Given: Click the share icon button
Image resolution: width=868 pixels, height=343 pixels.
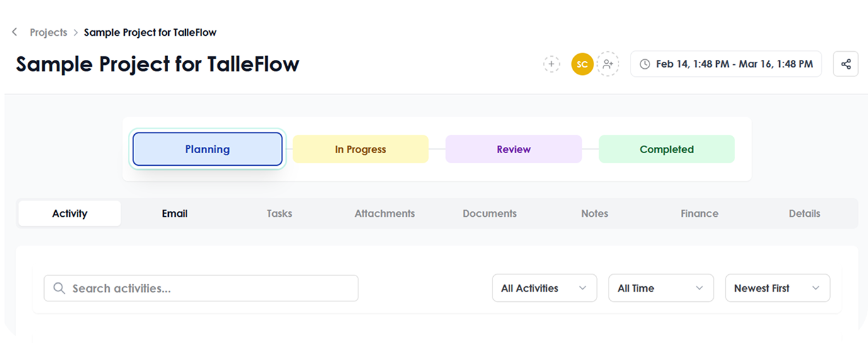Looking at the screenshot, I should (x=846, y=64).
